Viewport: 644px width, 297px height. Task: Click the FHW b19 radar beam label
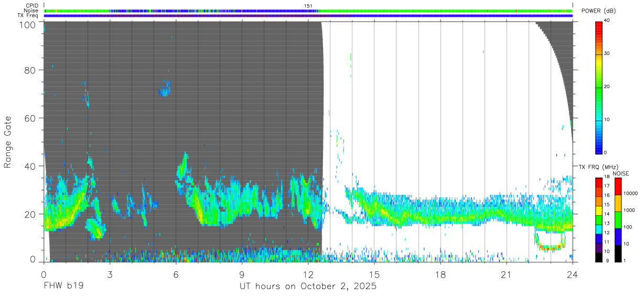(63, 286)
